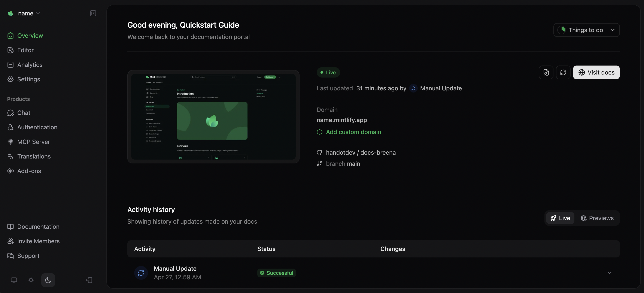Log out using the sign-out icon

tap(89, 280)
